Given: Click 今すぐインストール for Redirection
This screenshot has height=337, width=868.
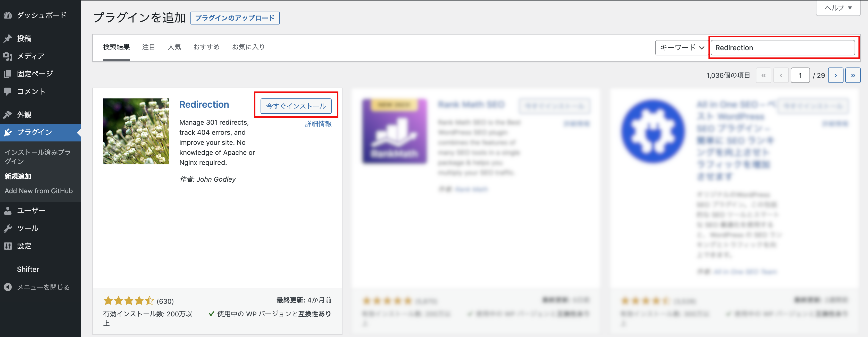Looking at the screenshot, I should coord(296,106).
